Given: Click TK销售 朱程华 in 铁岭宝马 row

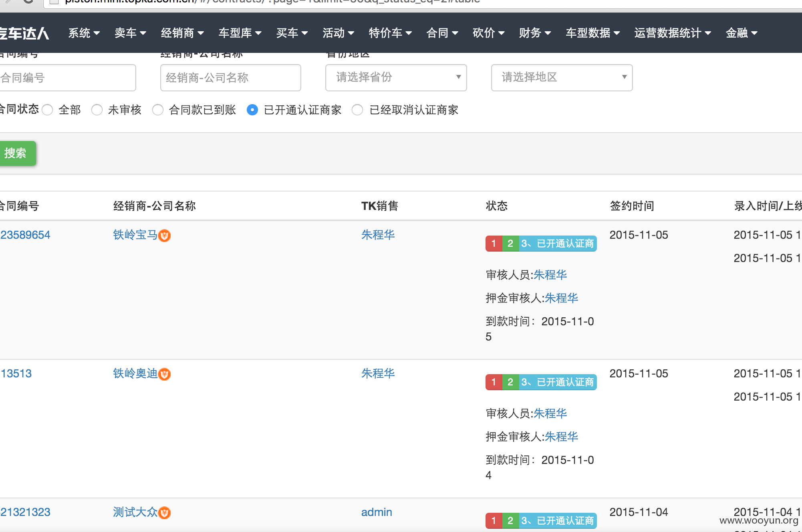Looking at the screenshot, I should [378, 235].
